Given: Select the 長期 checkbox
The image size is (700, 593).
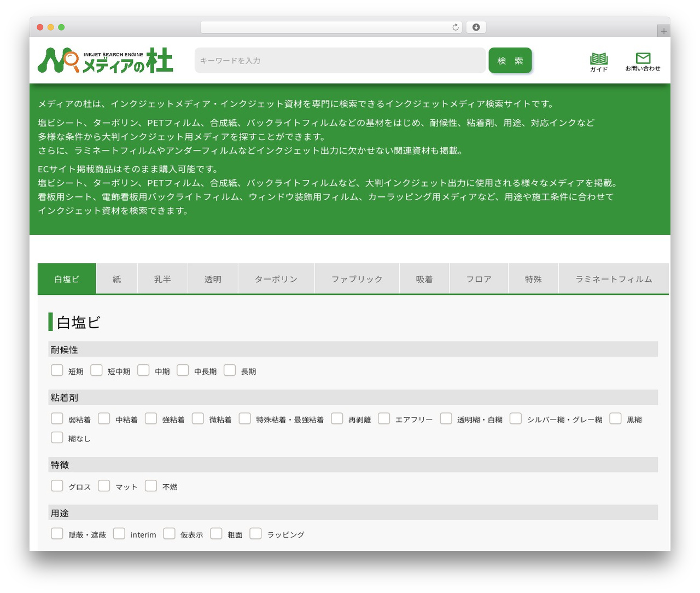Looking at the screenshot, I should pos(230,370).
